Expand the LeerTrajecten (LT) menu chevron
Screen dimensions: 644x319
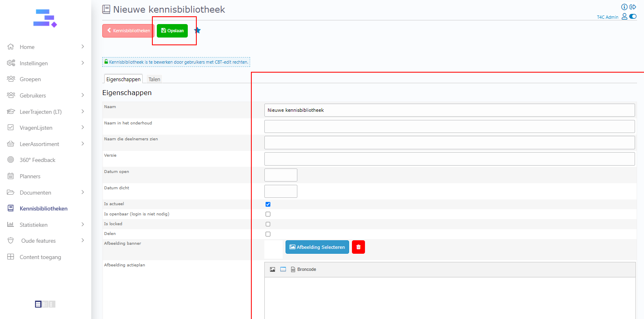[83, 111]
